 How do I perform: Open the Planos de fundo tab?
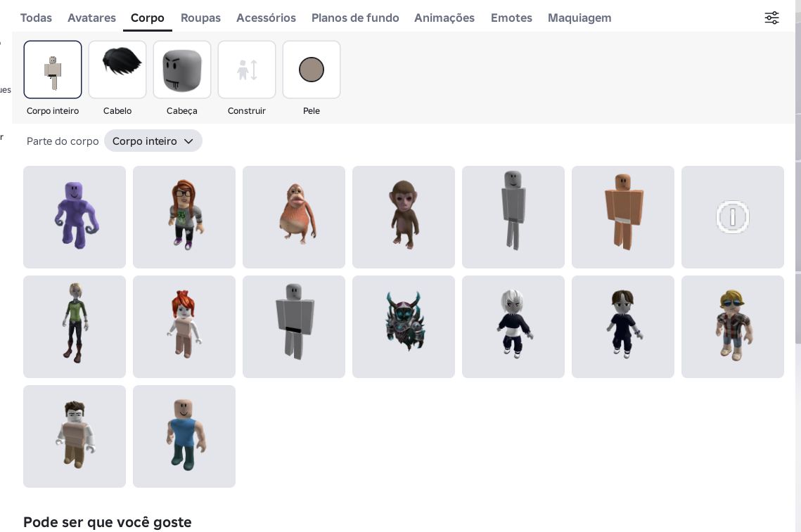pos(355,18)
